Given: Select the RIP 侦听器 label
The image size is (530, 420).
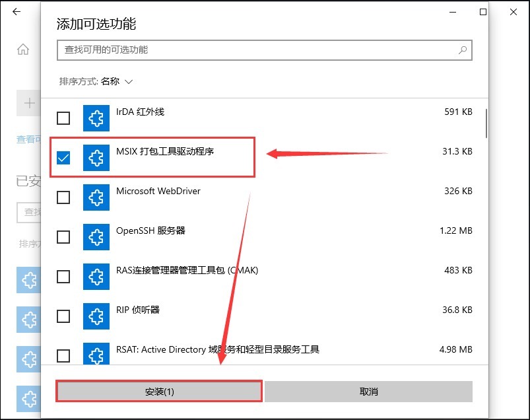Looking at the screenshot, I should click(x=138, y=310).
